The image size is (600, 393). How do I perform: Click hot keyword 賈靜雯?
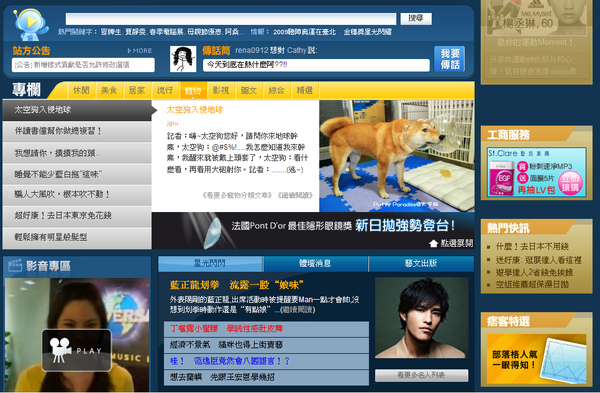pos(135,32)
